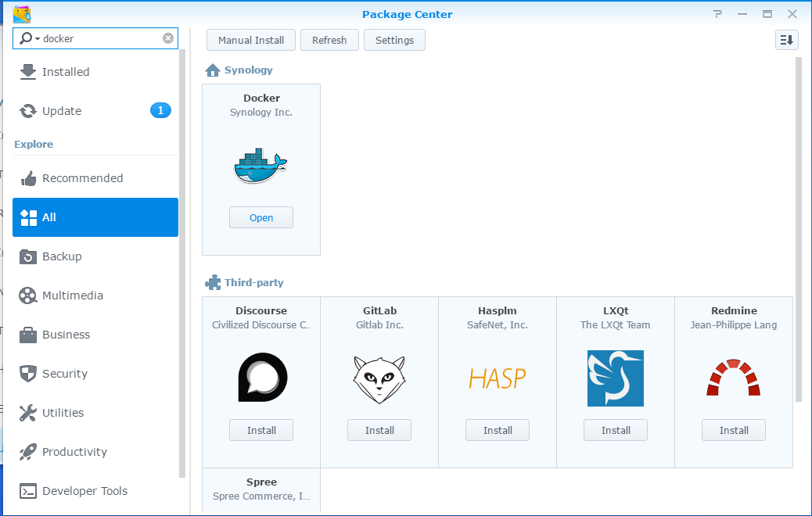This screenshot has width=812, height=516.
Task: Click the LXQt bird logo icon
Action: pos(615,378)
